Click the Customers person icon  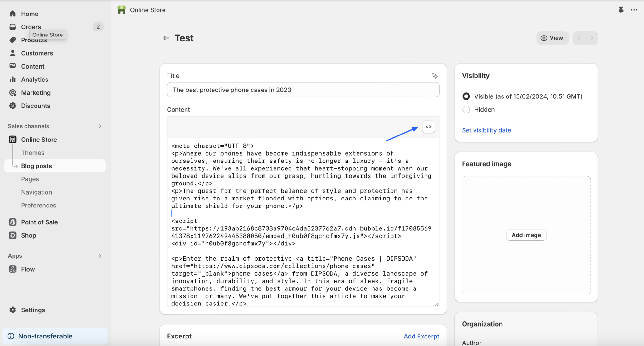[13, 53]
